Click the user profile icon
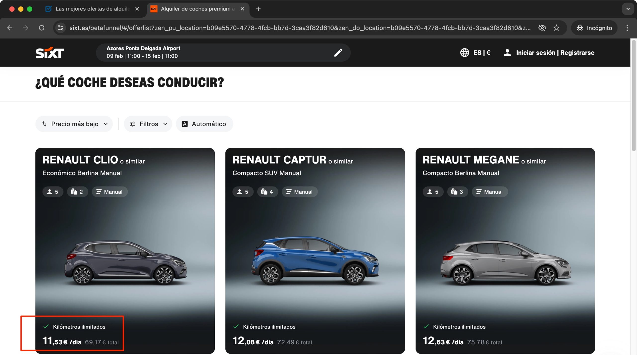Screen dimensions: 637x364 507,52
